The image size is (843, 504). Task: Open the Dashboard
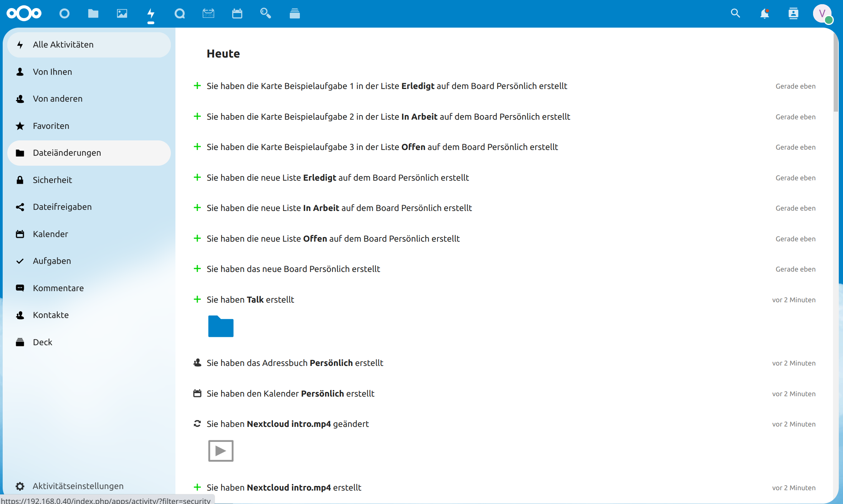(64, 13)
